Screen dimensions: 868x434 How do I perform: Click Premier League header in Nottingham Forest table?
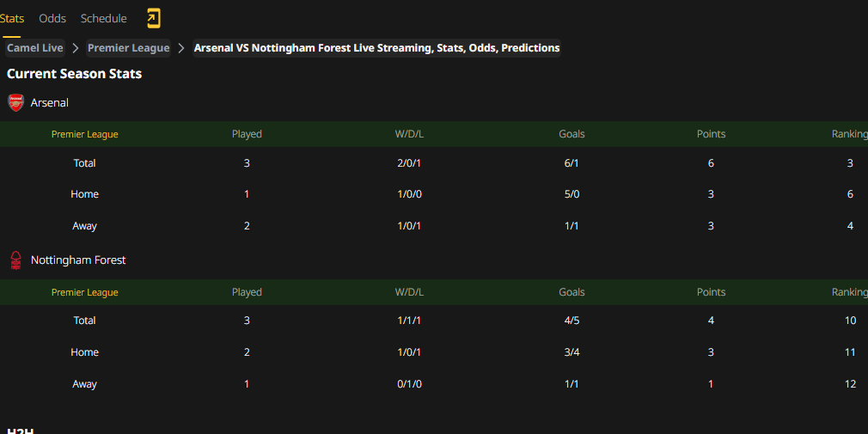pos(85,292)
